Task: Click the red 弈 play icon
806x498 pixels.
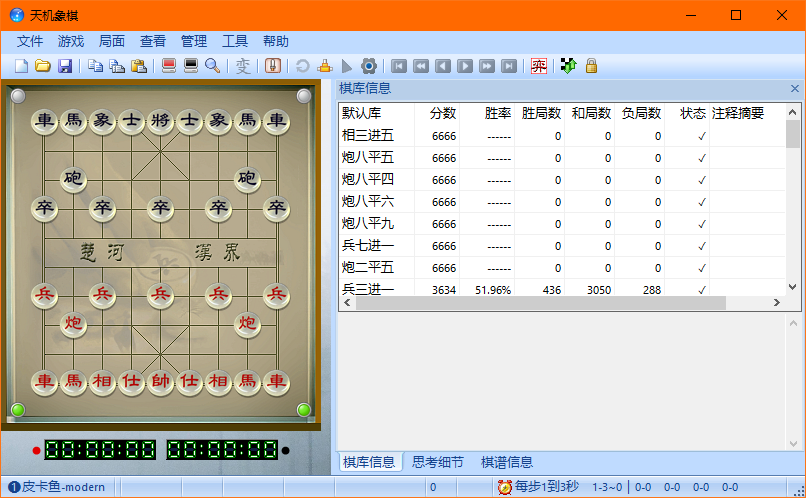Action: 539,66
